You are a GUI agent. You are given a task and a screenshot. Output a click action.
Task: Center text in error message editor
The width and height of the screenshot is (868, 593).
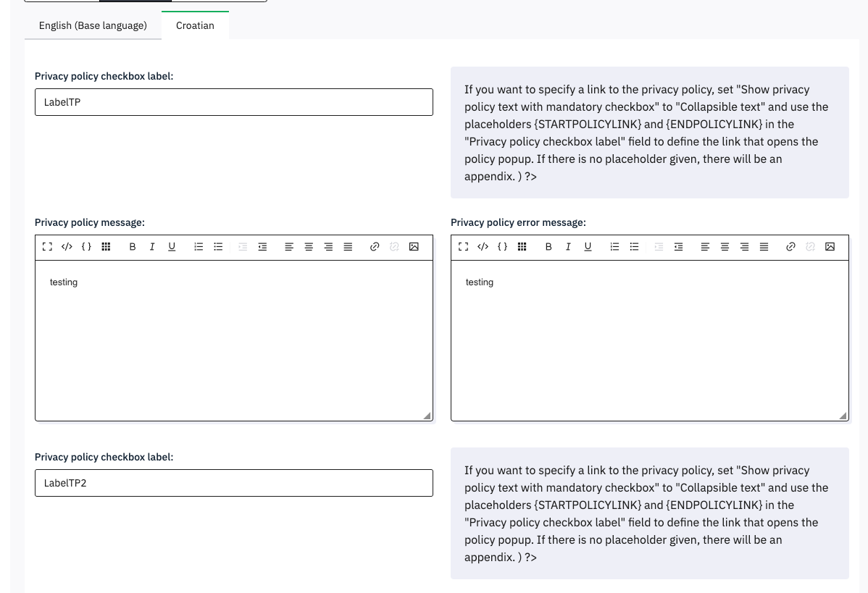tap(725, 247)
